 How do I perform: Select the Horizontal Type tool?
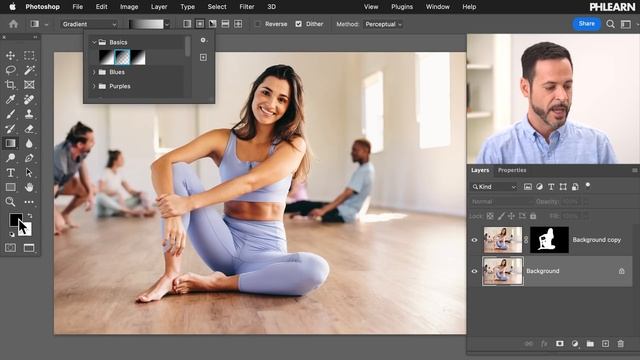point(11,173)
